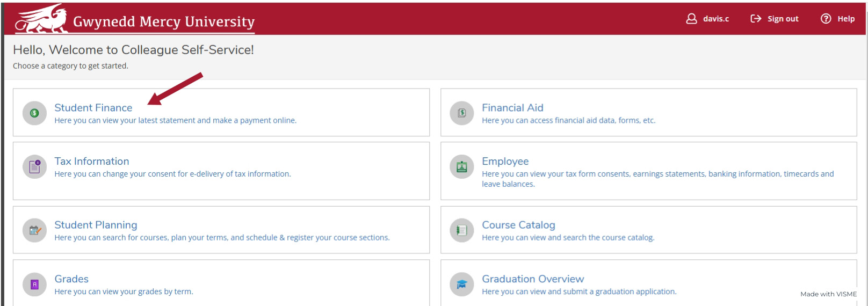Viewport: 868px width, 306px height.
Task: Click the Grades purple icon
Action: coord(34,285)
